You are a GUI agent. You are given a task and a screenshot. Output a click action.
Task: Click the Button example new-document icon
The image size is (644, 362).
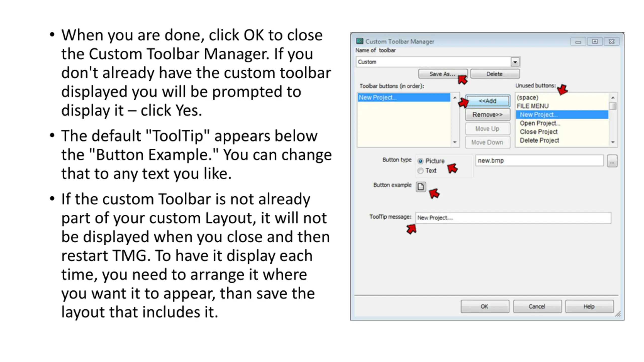tap(421, 187)
